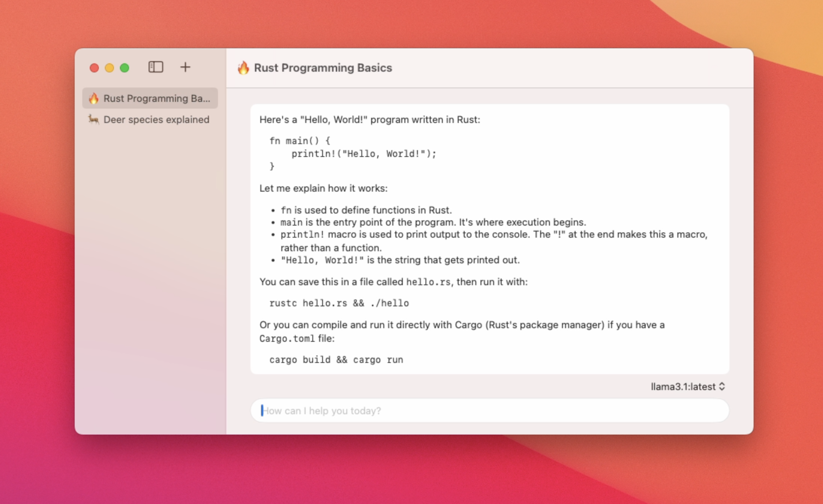
Task: Click the Rust Programming Basics title
Action: (323, 68)
